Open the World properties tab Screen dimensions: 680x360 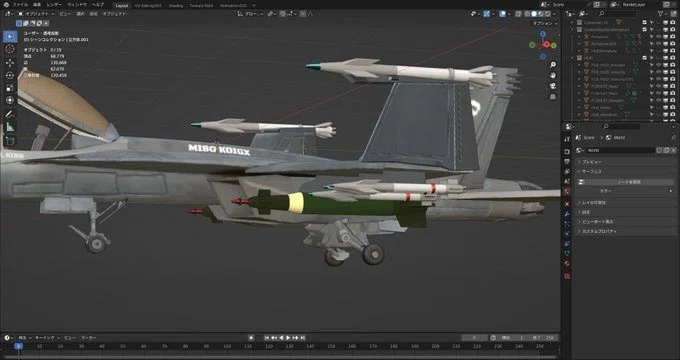tap(567, 191)
